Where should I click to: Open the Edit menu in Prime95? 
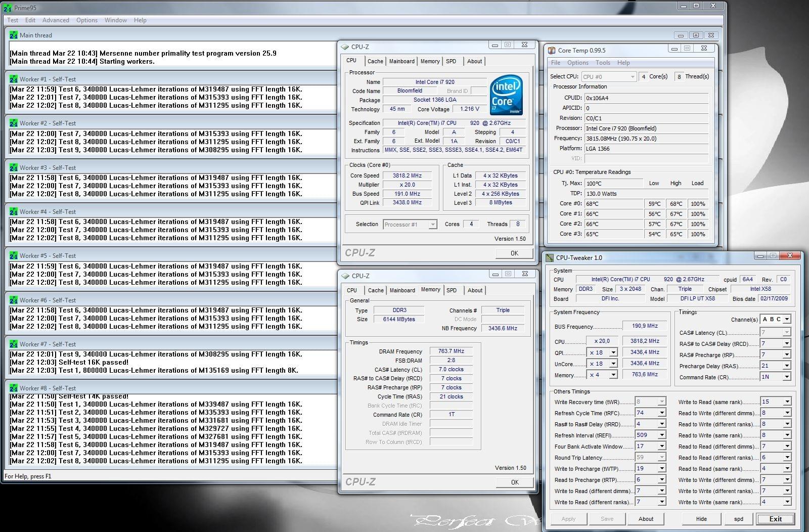tap(30, 20)
